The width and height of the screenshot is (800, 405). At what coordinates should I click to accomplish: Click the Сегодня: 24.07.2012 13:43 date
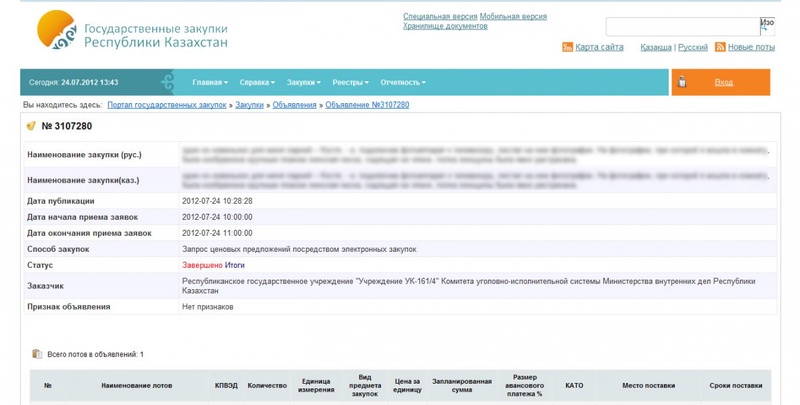tap(73, 82)
